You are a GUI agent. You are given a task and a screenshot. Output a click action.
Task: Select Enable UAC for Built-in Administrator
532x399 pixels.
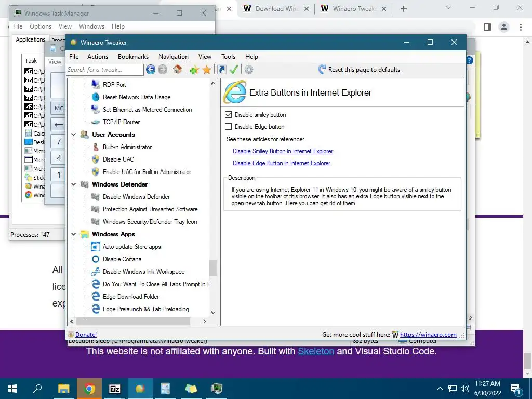[147, 172]
